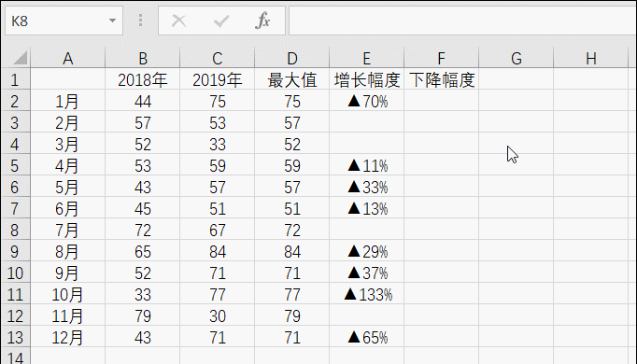Click inside the formula bar input area

tap(462, 21)
